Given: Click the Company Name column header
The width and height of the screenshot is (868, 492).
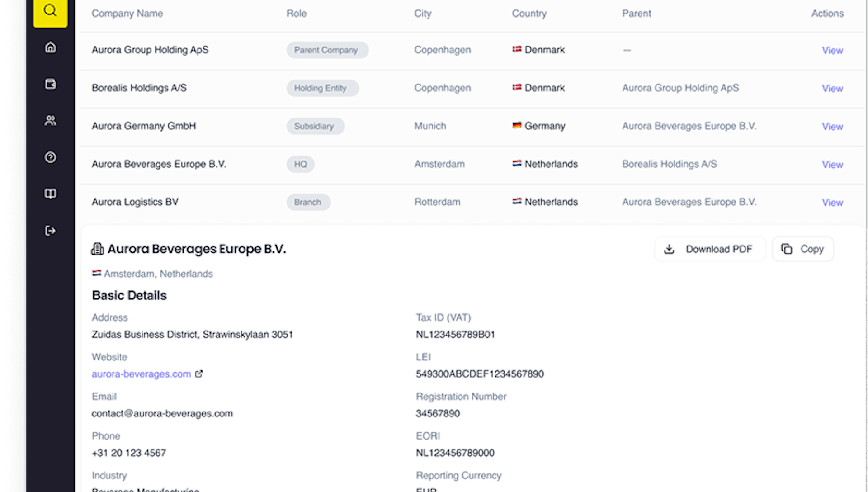Looking at the screenshot, I should pyautogui.click(x=127, y=14).
